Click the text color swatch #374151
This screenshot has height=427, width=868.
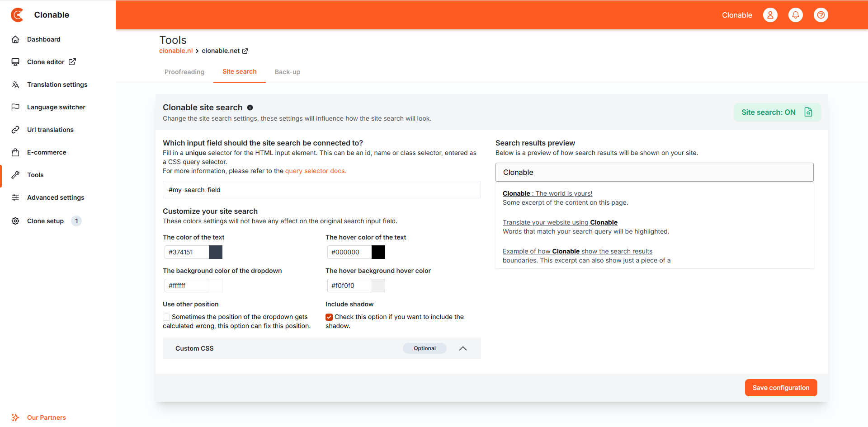coord(216,252)
